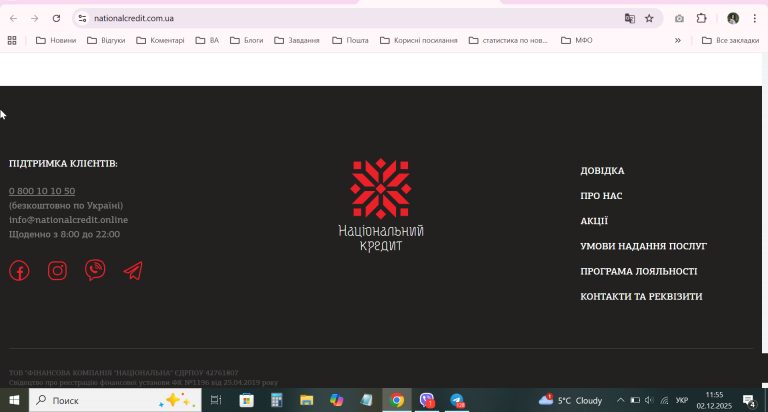Open the 5°C Cloudy weather widget
Image resolution: width=768 pixels, height=412 pixels.
click(x=570, y=400)
